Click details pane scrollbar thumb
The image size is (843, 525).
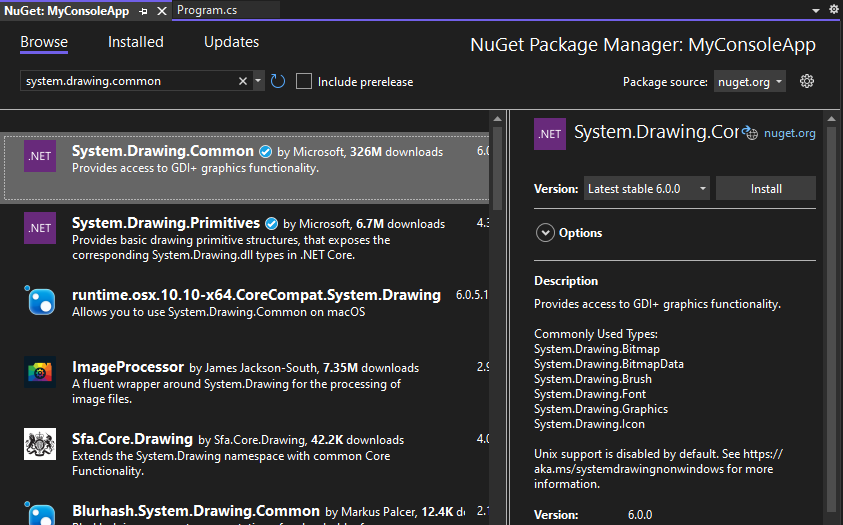(832, 317)
